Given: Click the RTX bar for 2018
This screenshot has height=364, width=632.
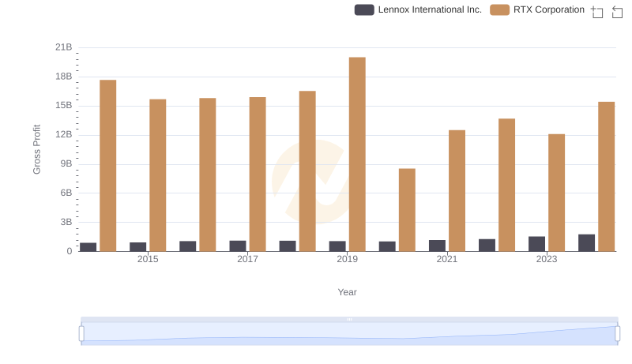Looking at the screenshot, I should click(x=307, y=171).
